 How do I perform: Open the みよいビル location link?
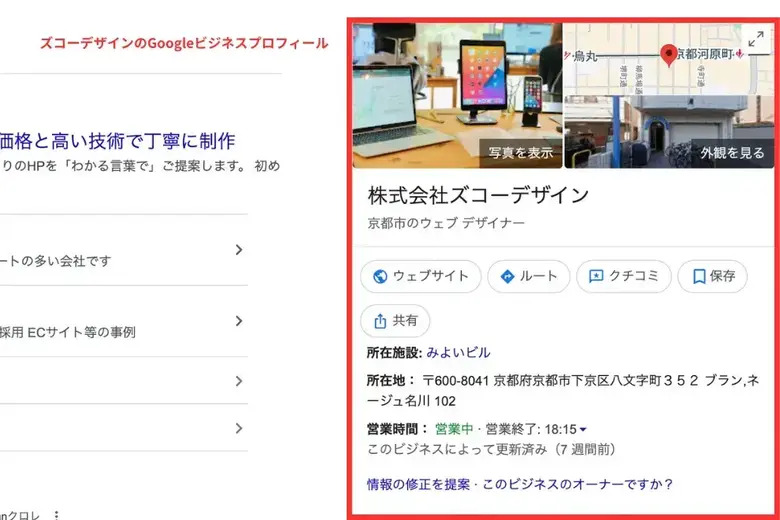click(458, 352)
